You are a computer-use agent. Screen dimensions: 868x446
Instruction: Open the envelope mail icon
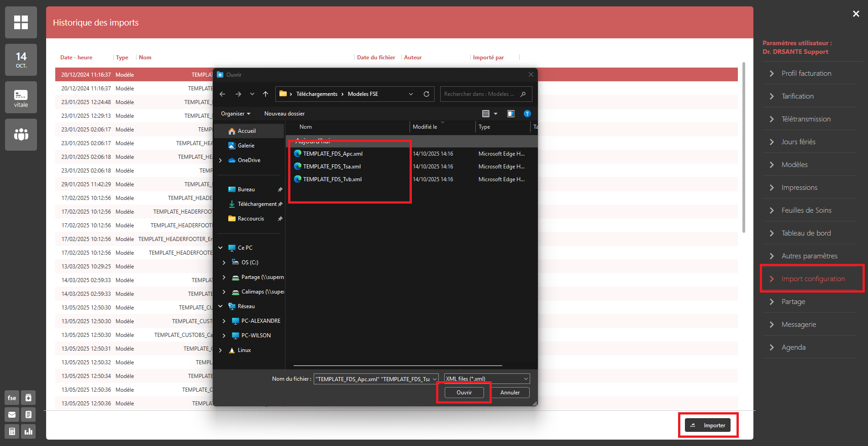[x=12, y=415]
